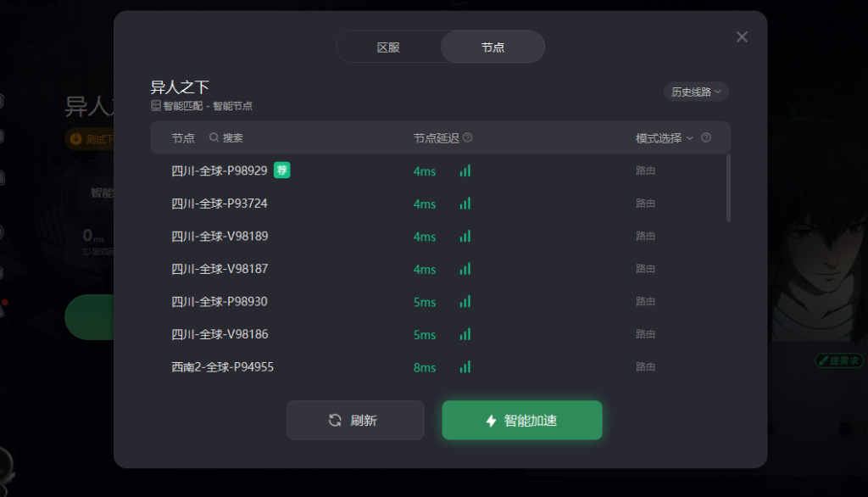
Task: Click 路由 mode for 四川-全球-V98187
Action: (645, 269)
